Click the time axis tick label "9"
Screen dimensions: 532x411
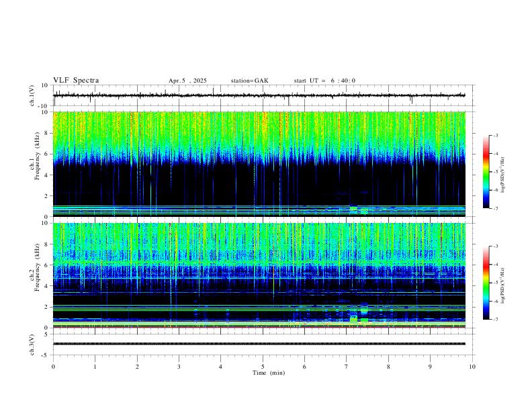coord(430,367)
